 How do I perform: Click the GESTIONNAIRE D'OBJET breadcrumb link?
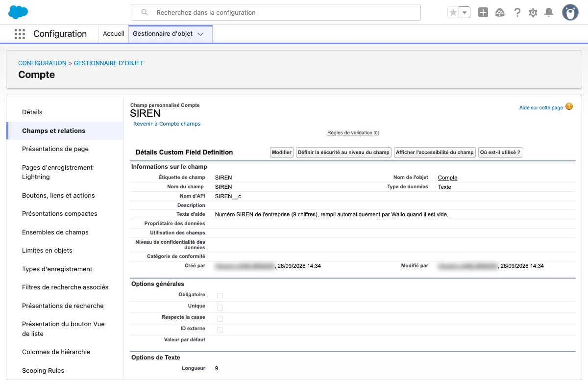[x=109, y=63]
